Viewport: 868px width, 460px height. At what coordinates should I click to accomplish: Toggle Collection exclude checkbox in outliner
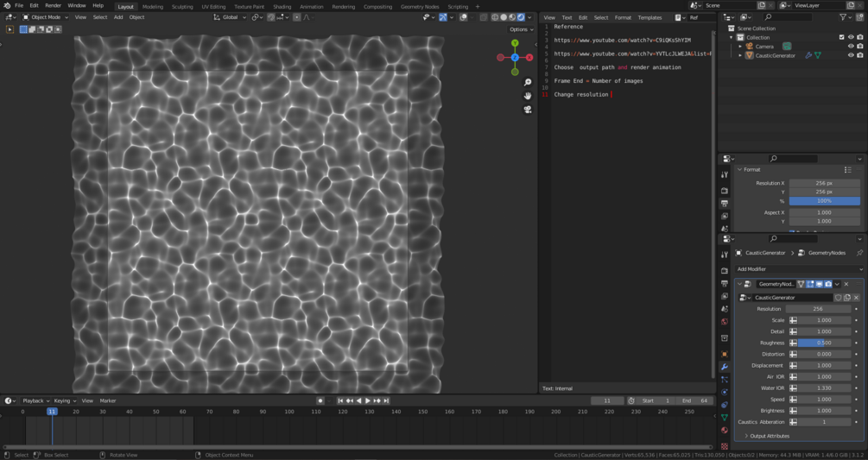click(x=841, y=37)
